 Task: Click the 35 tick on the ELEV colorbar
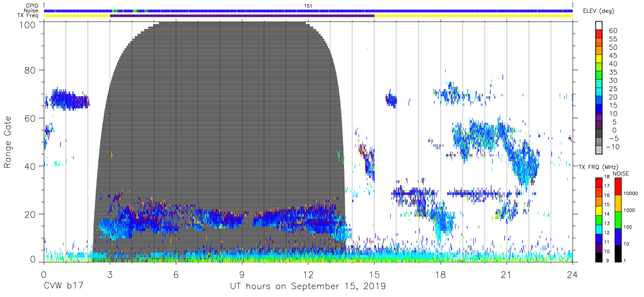pyautogui.click(x=612, y=72)
